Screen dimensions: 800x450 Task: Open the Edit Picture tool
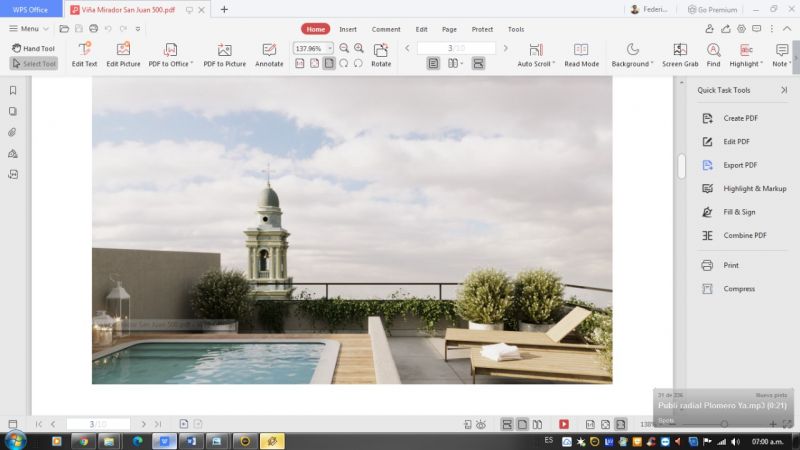[123, 55]
